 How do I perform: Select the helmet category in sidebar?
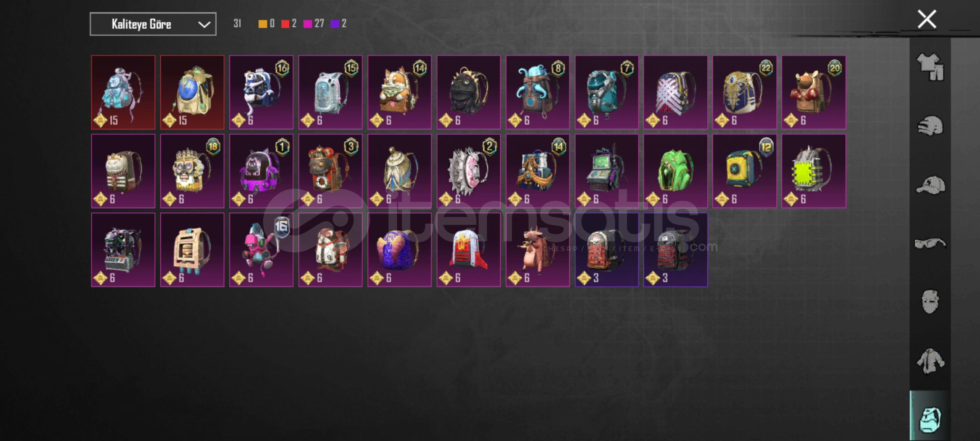pos(930,126)
